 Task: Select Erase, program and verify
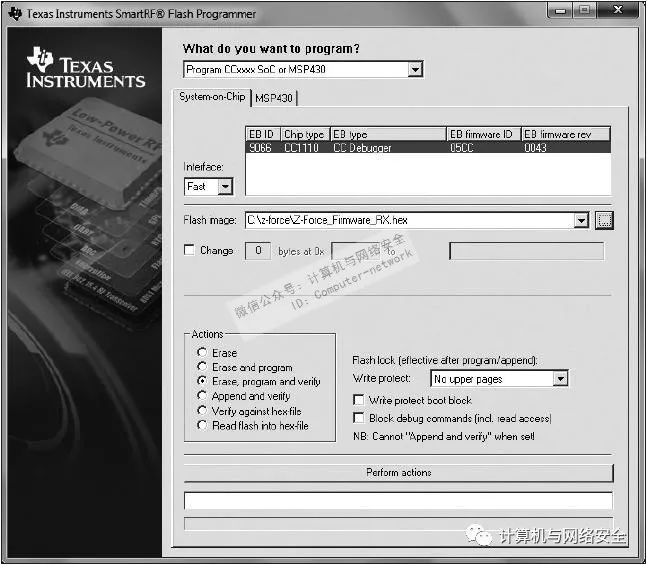[202, 381]
